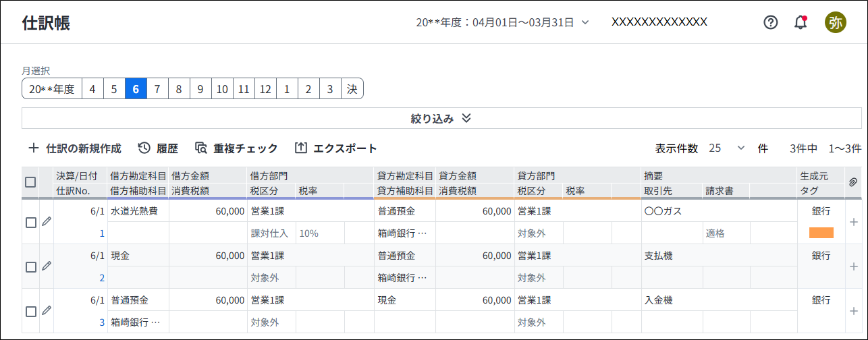The width and height of the screenshot is (868, 340).
Task: Click pencil edit icon for journal entry 3
Action: tap(47, 310)
